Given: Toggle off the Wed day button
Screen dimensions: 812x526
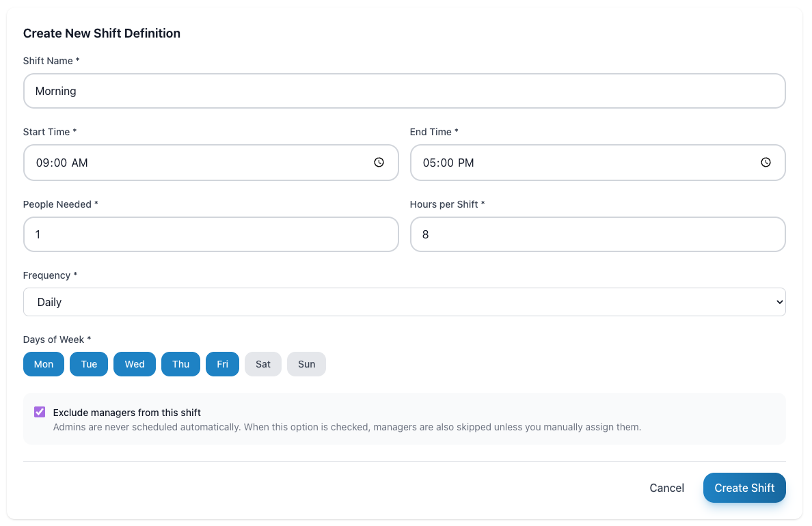Looking at the screenshot, I should coord(134,364).
